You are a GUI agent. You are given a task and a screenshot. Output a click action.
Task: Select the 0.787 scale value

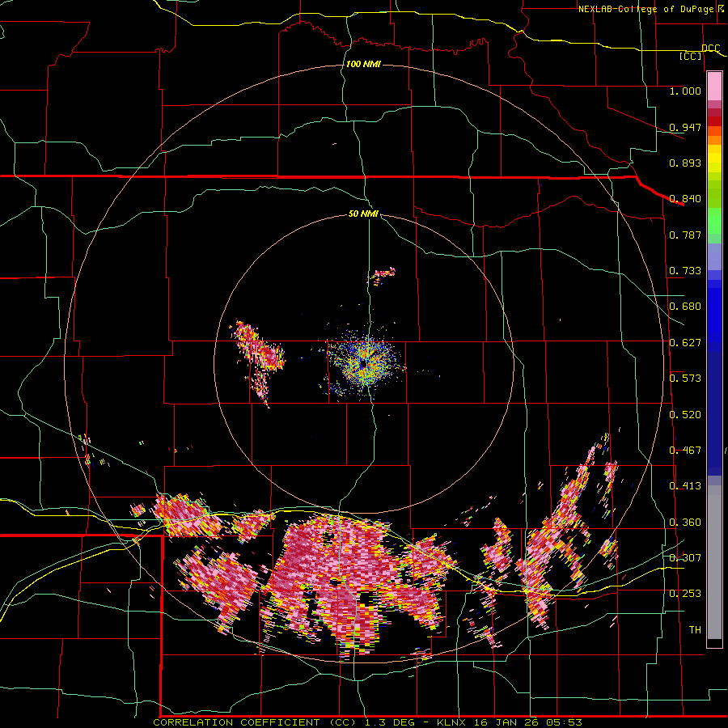(685, 235)
